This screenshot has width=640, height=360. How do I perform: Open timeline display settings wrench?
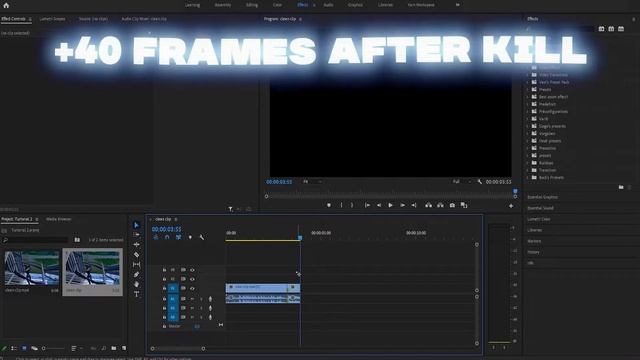(x=202, y=237)
